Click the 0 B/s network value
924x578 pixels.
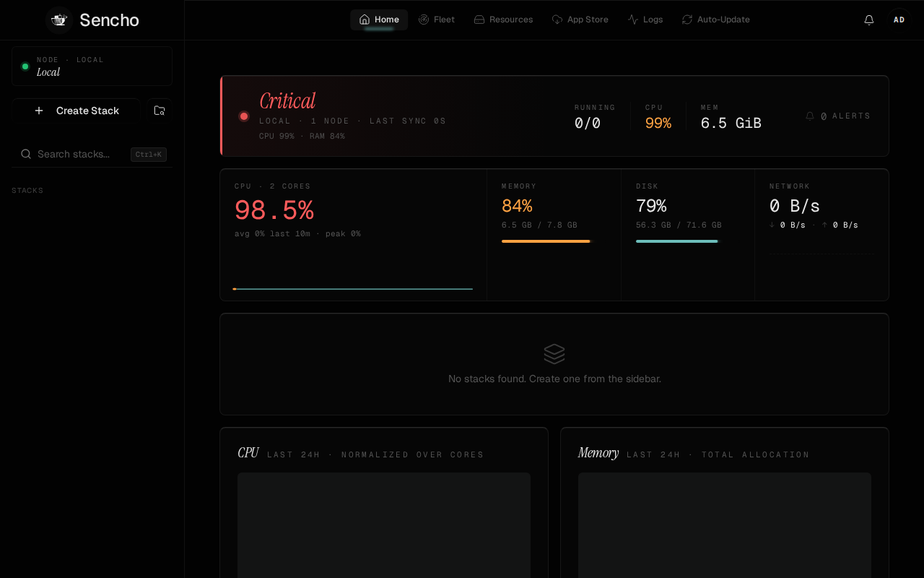(795, 206)
